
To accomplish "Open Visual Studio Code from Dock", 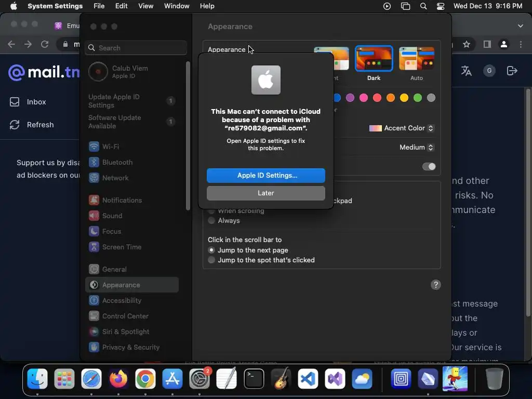I will pos(308,379).
